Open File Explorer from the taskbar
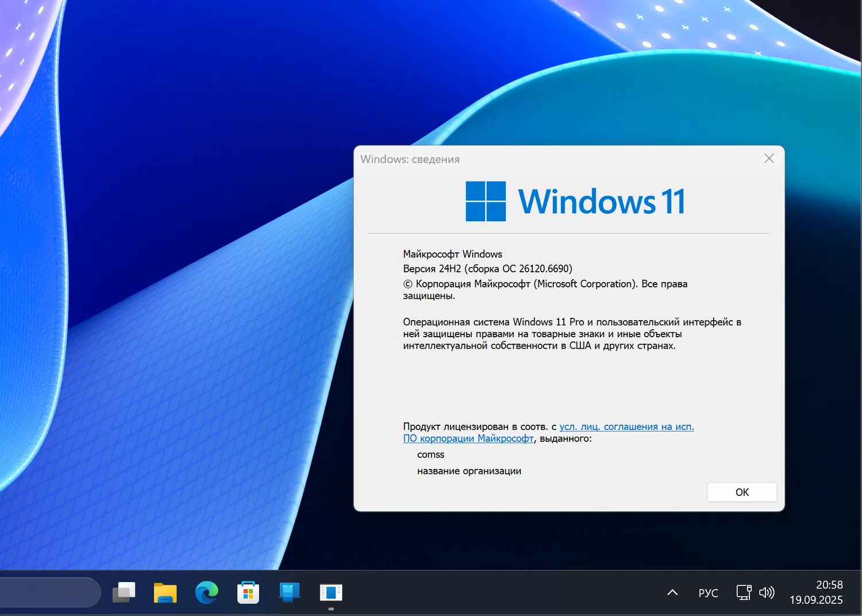 [x=165, y=592]
